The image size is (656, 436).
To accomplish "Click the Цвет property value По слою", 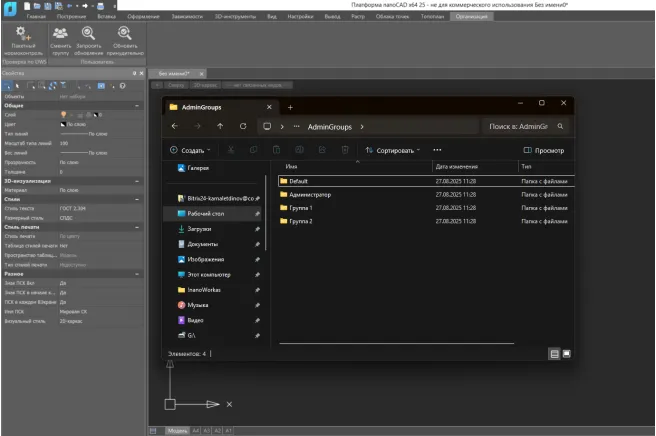I will coord(69,123).
